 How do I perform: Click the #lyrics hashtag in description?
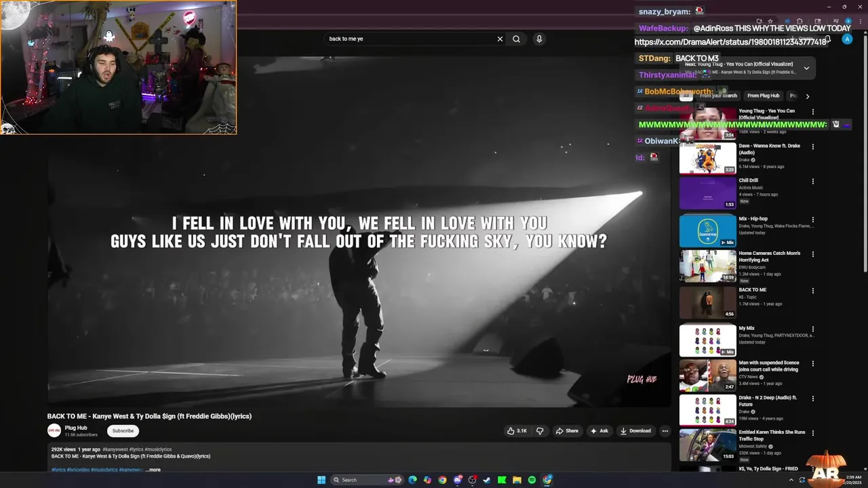58,470
